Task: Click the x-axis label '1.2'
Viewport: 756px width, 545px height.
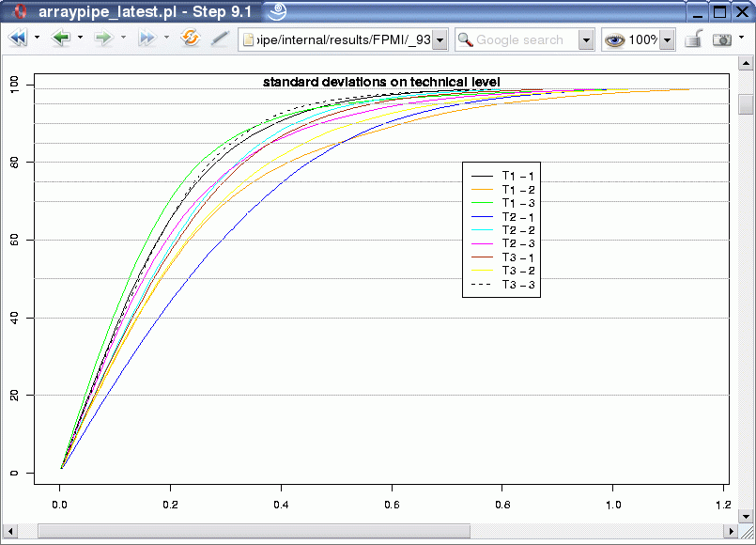Action: [723, 505]
